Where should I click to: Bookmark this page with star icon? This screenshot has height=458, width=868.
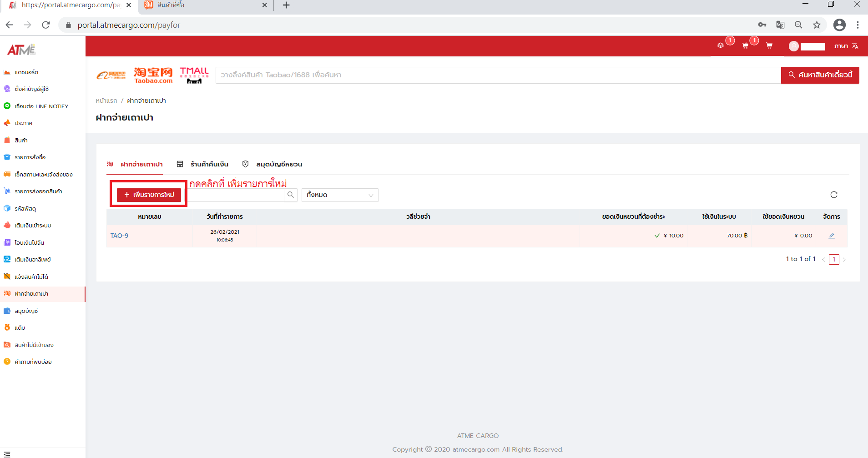817,25
